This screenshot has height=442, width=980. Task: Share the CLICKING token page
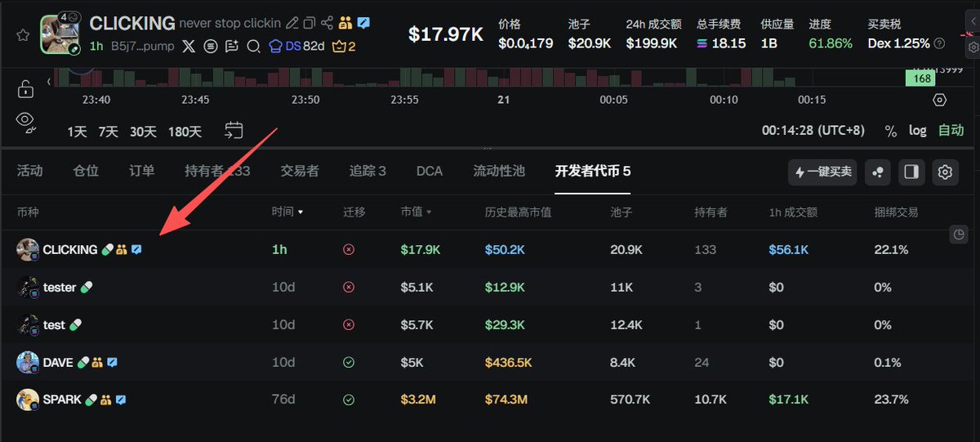tap(327, 23)
